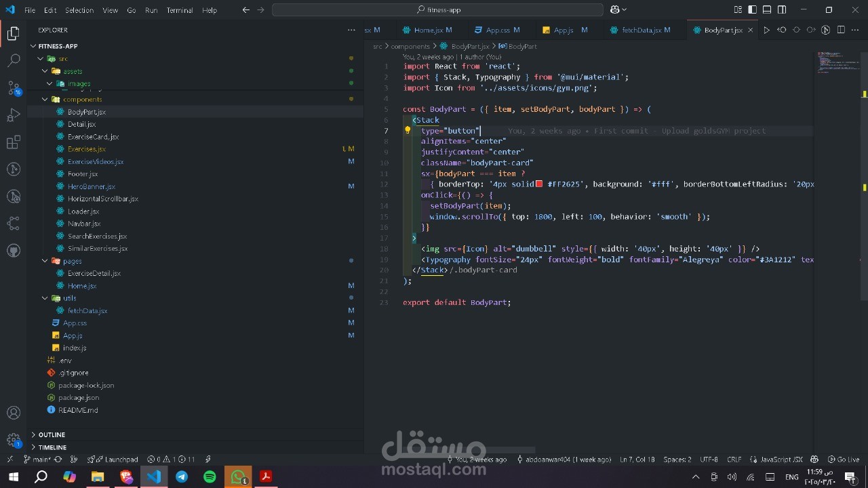Screen dimensions: 868x488
Task: Click the code action lightbulb on line 7
Action: (x=408, y=130)
